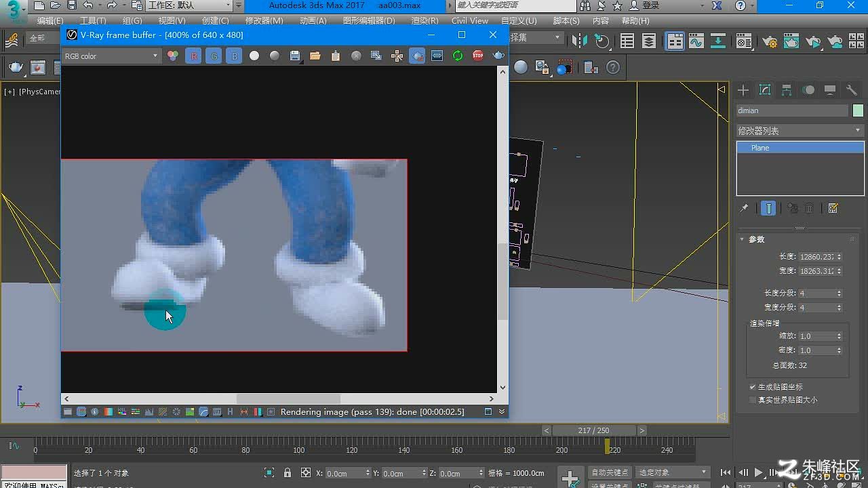Open the Display command panel tab
The width and height of the screenshot is (868, 488).
point(830,90)
